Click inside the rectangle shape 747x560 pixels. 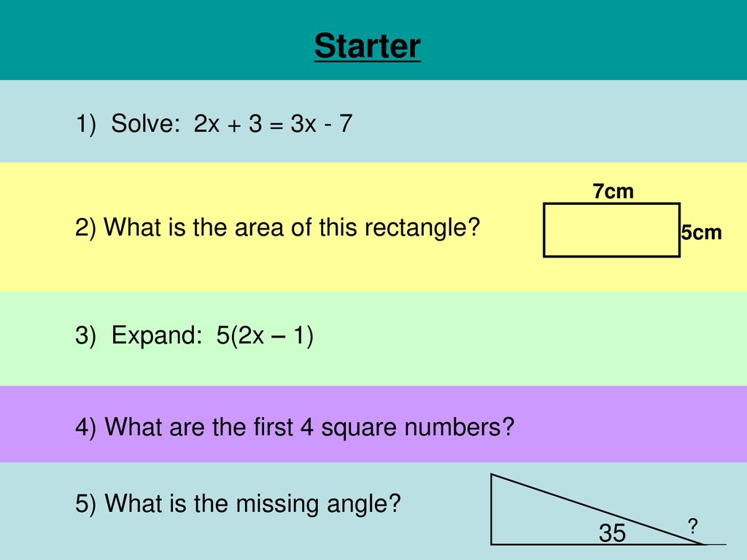pyautogui.click(x=611, y=230)
